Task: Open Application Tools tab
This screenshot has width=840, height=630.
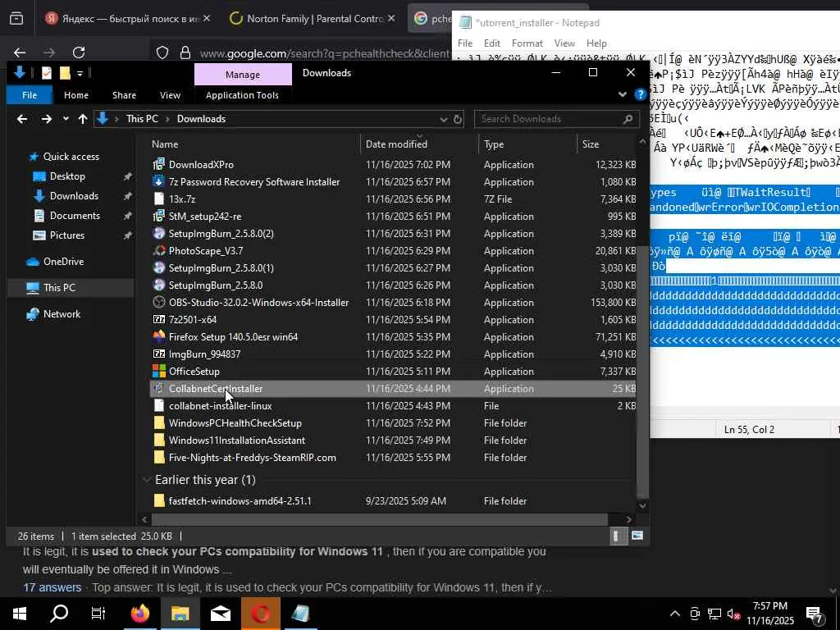Action: [x=242, y=95]
